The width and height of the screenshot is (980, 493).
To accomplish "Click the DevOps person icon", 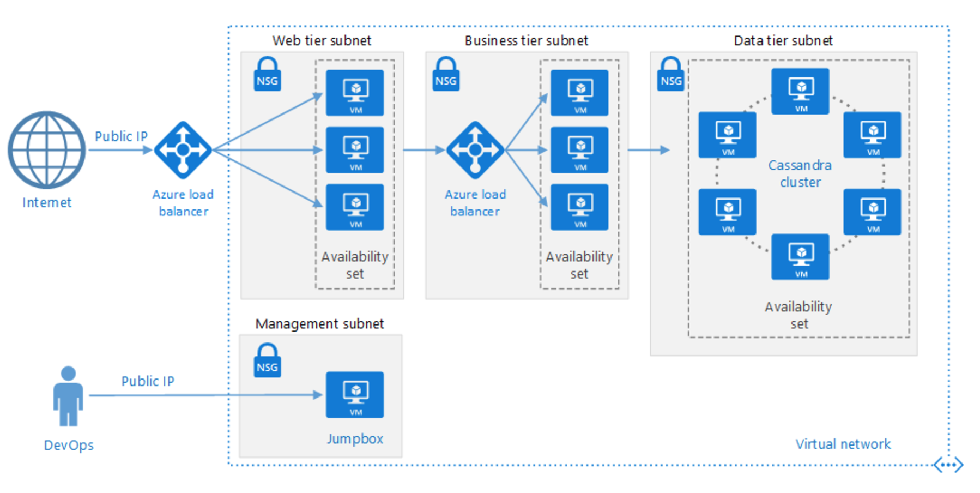I will (68, 396).
